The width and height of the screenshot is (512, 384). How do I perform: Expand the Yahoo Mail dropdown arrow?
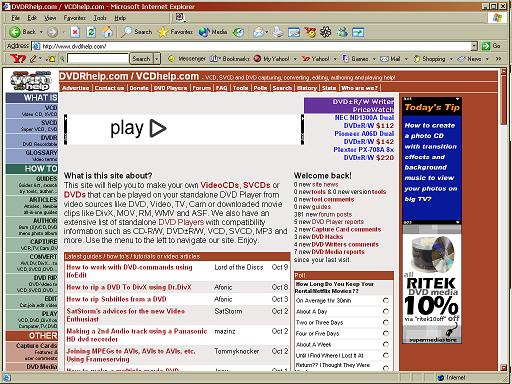tap(406, 59)
